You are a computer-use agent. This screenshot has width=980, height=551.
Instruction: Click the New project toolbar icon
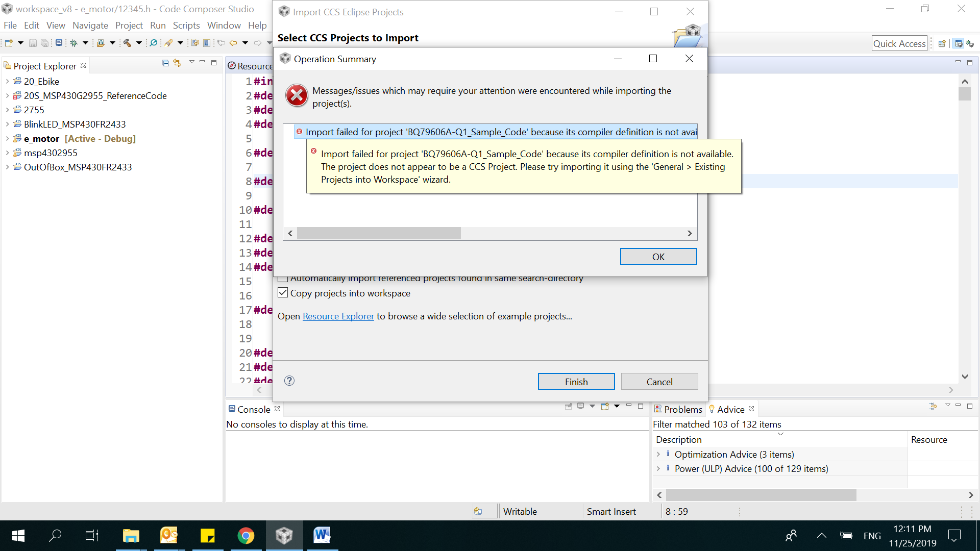coord(9,43)
